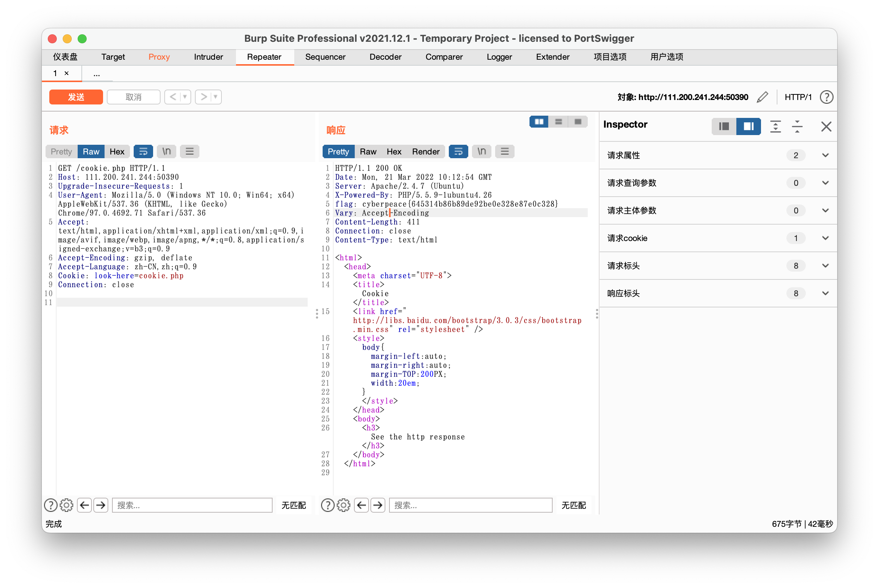879x588 pixels.
Task: Select top-bottom stacked layout icon
Action: point(559,122)
